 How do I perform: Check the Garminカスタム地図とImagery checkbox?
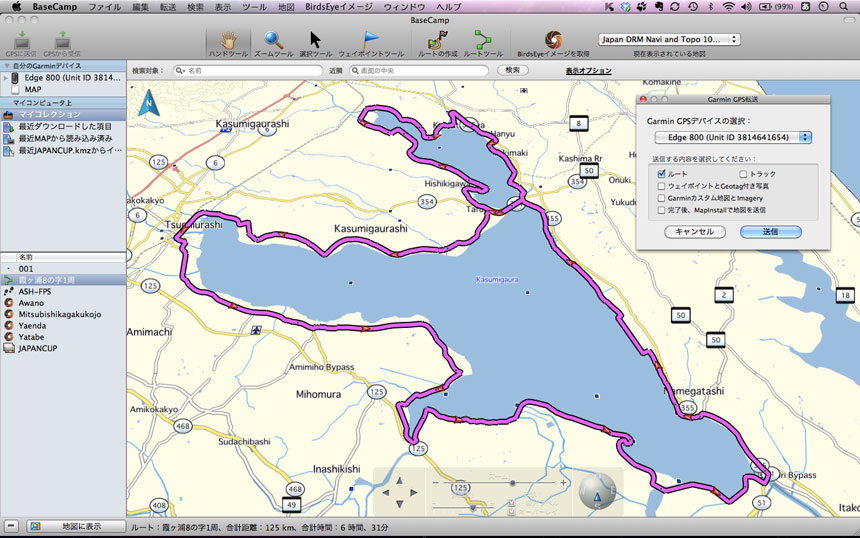(661, 198)
